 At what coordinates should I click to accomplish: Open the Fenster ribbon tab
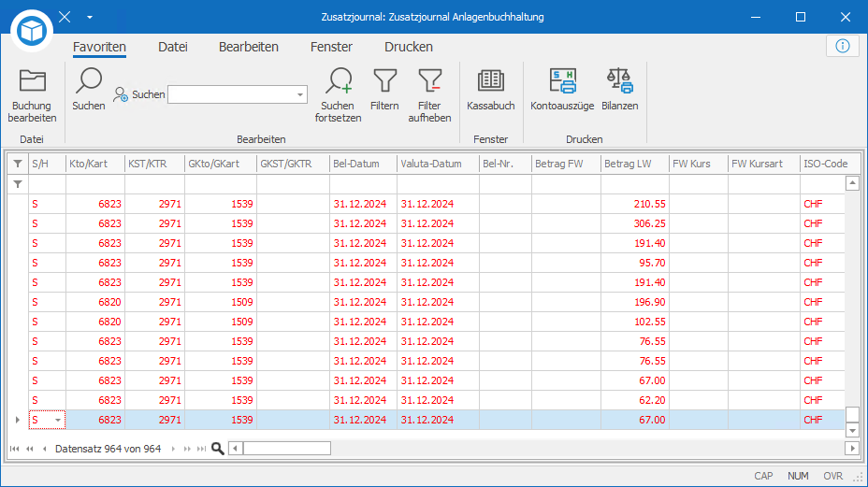tap(331, 47)
